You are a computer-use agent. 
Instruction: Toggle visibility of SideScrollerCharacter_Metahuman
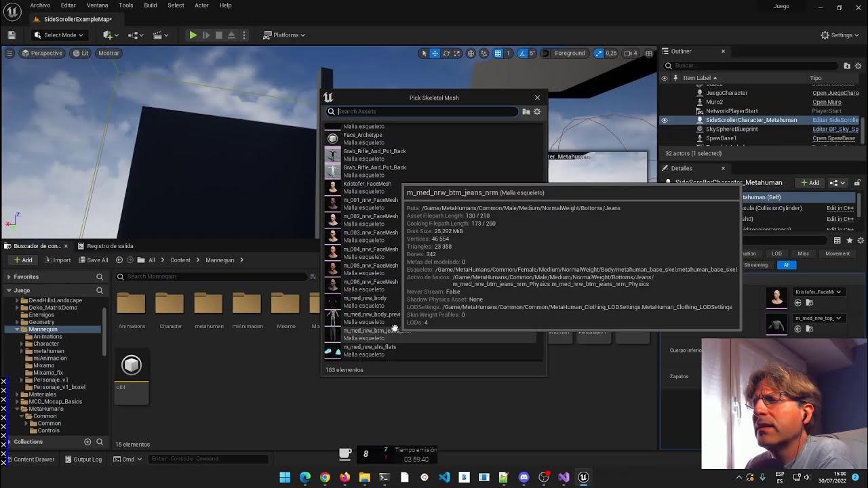(x=665, y=120)
